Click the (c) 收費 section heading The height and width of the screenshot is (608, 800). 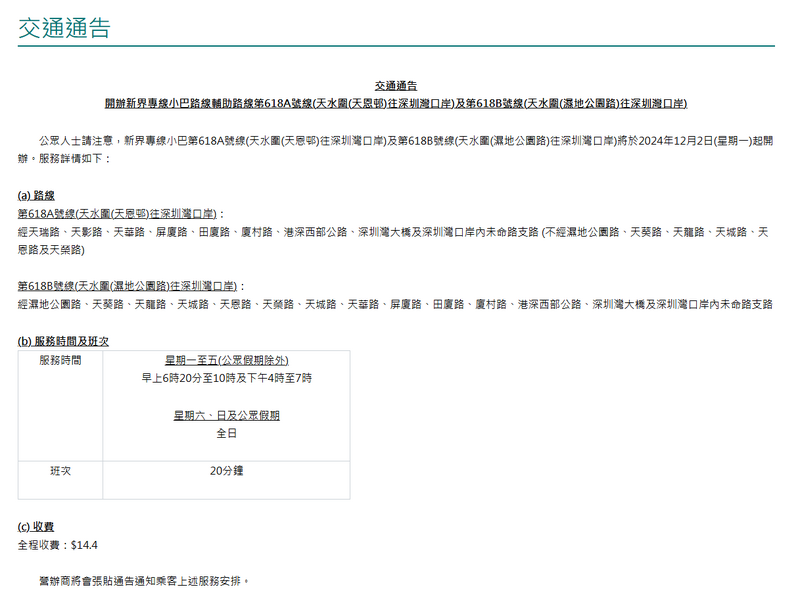[x=36, y=526]
